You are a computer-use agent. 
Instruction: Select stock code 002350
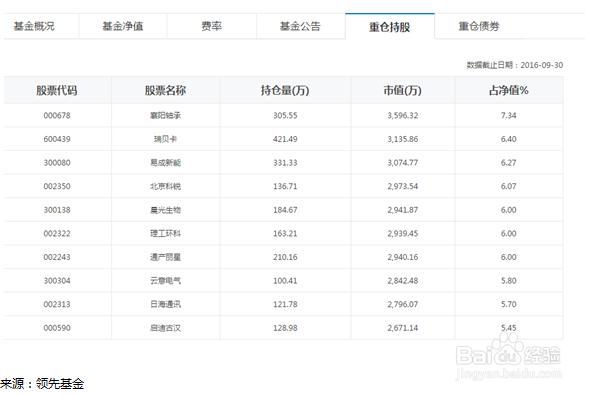(57, 186)
